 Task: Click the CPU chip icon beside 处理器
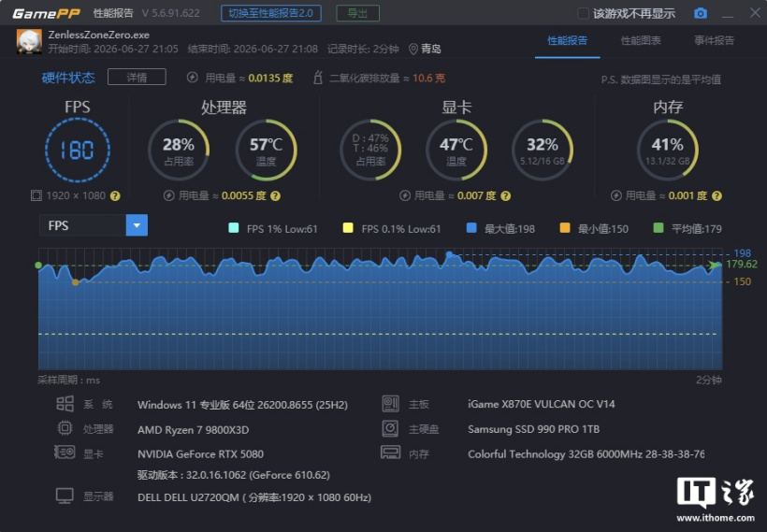coord(65,428)
